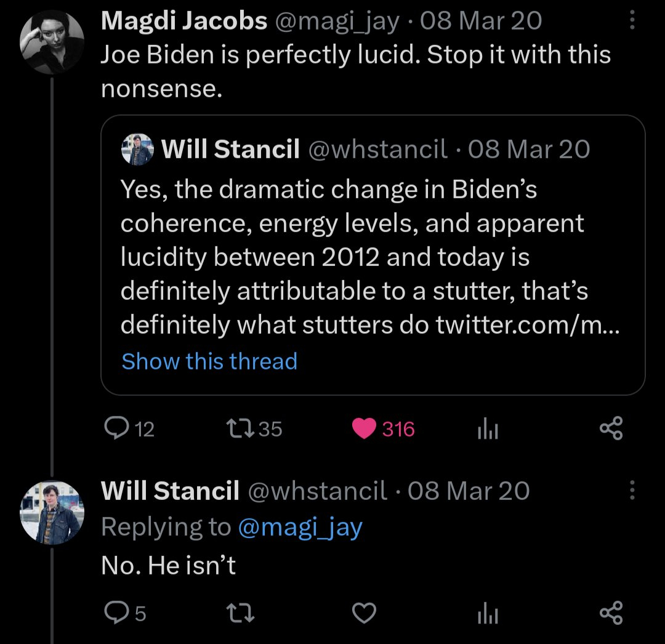
Task: Click 'Show this thread' link
Action: click(209, 361)
